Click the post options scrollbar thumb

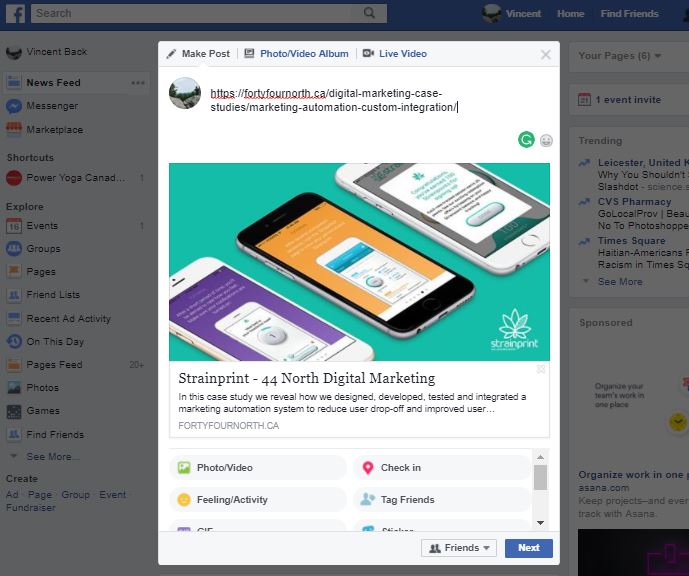coord(540,478)
